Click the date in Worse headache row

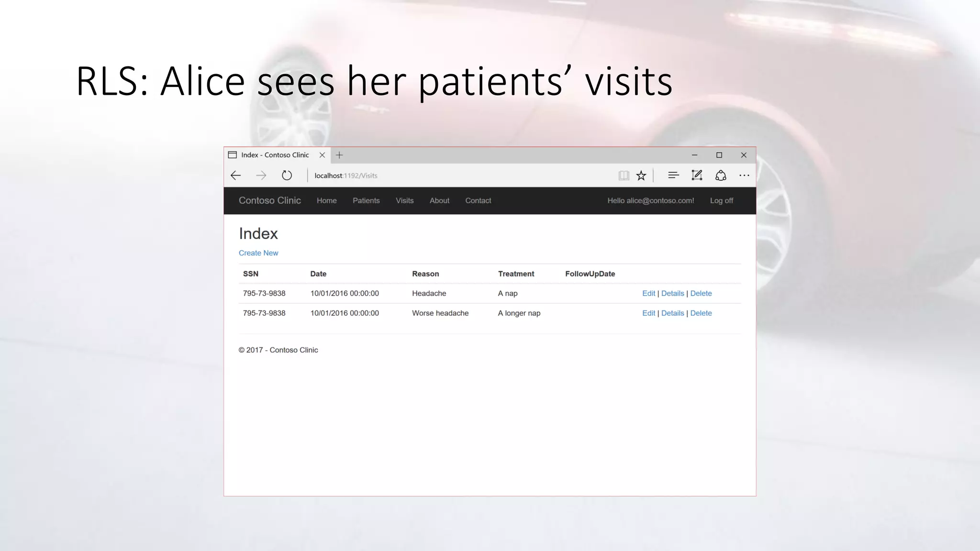point(345,313)
